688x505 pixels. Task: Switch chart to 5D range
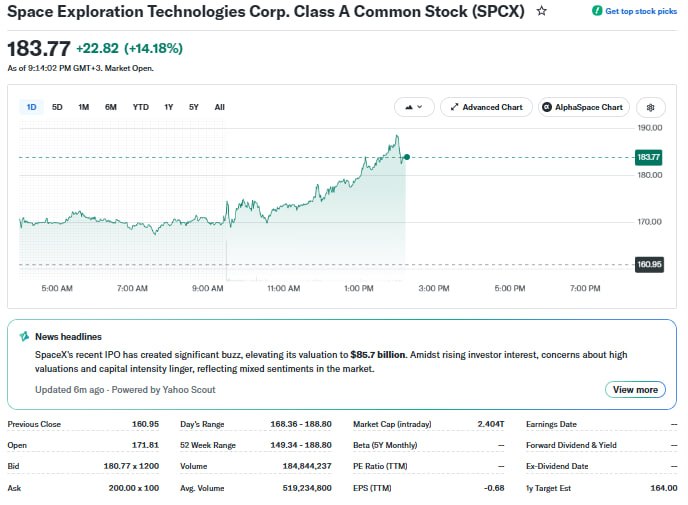(57, 107)
